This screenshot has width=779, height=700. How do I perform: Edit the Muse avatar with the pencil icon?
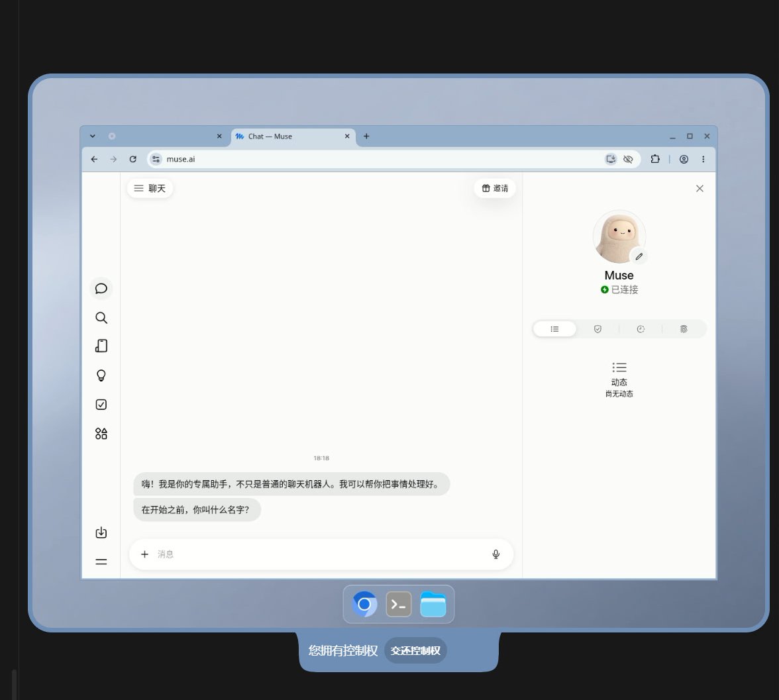[639, 256]
